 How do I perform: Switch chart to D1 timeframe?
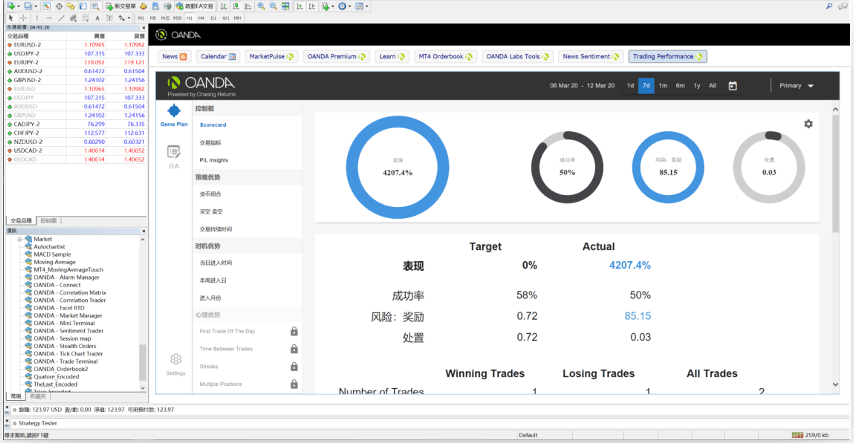coord(214,18)
